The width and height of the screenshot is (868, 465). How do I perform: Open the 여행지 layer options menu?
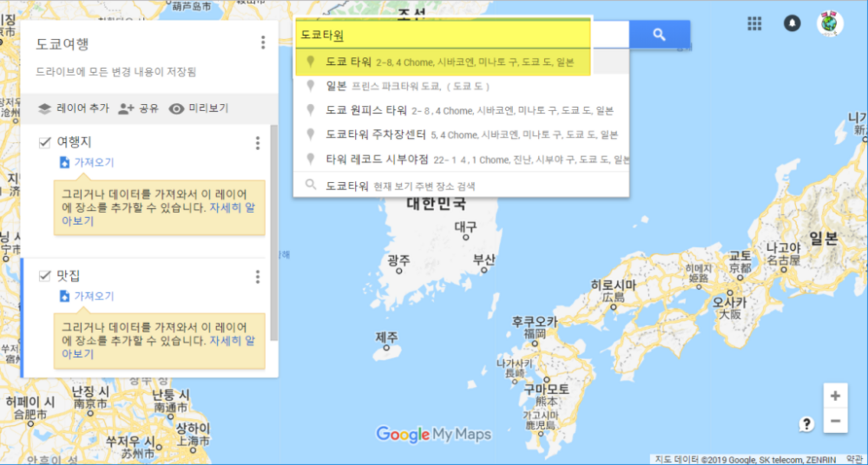tap(258, 144)
